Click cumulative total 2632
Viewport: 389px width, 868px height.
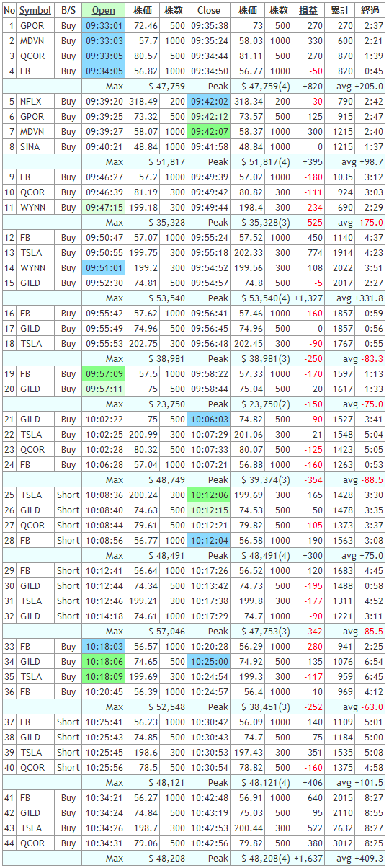pyautogui.click(x=343, y=828)
